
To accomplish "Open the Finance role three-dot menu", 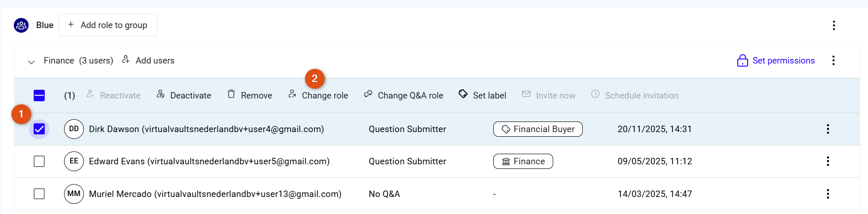I will (x=833, y=61).
